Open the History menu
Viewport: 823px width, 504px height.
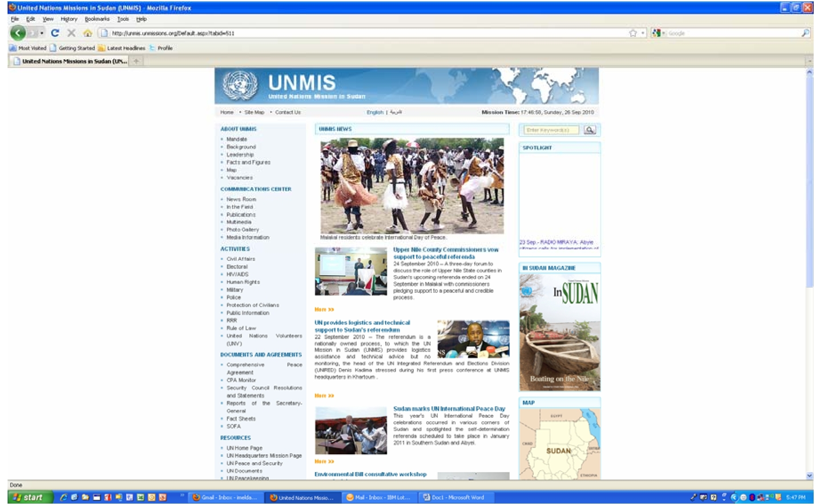(69, 19)
